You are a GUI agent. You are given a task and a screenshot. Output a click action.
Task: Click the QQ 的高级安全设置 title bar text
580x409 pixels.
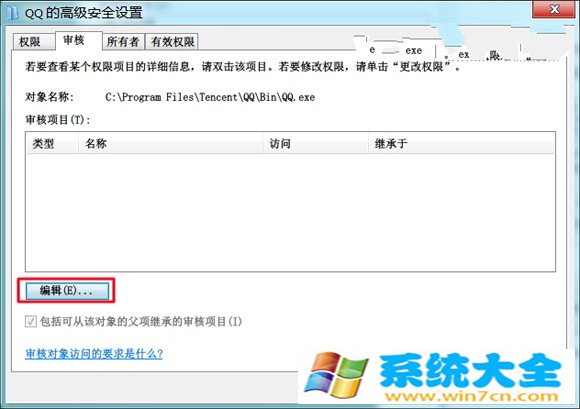84,13
